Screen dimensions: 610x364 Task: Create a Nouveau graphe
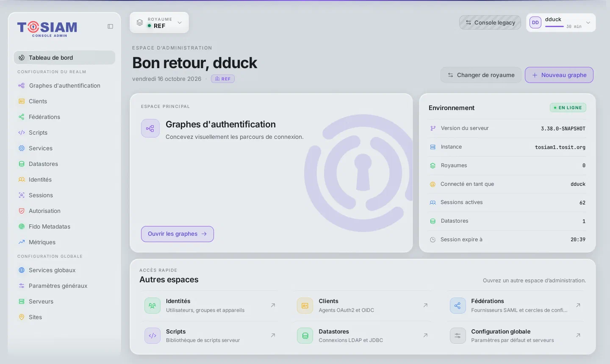[x=559, y=75]
